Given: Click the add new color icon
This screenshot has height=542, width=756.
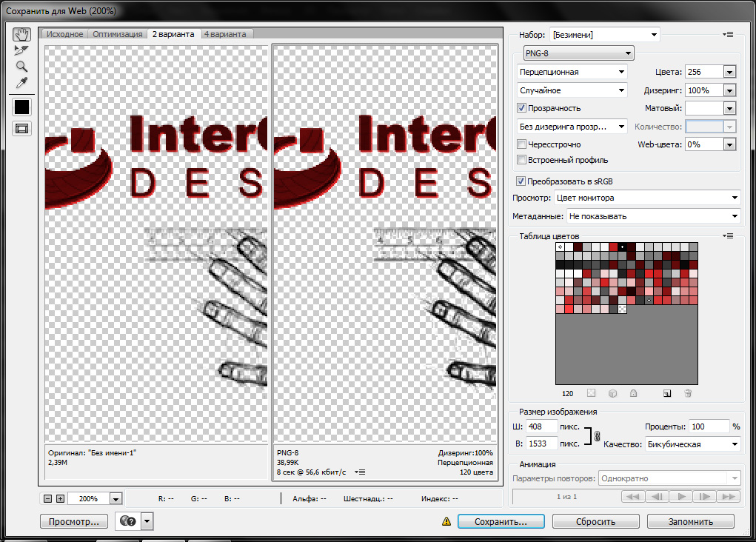Looking at the screenshot, I should (x=667, y=393).
